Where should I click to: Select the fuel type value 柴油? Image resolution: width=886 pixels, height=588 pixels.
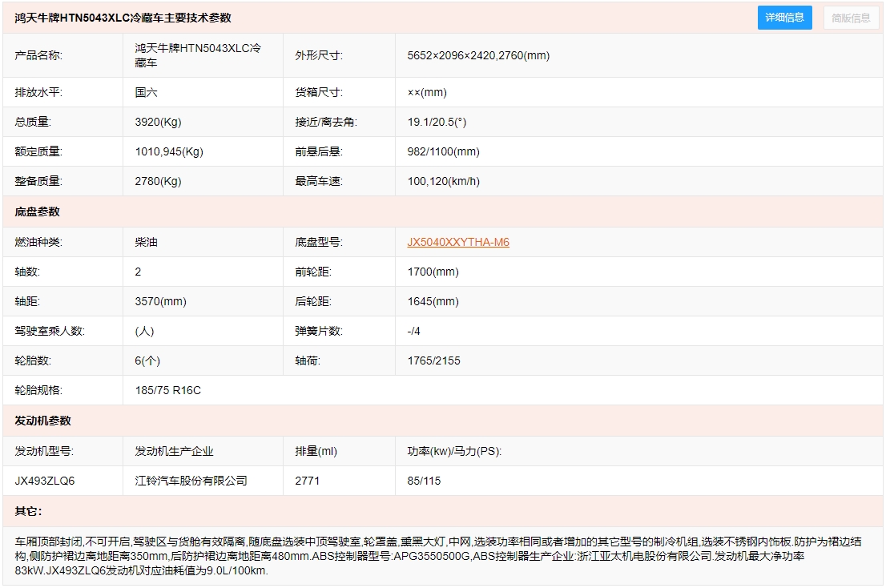point(147,242)
